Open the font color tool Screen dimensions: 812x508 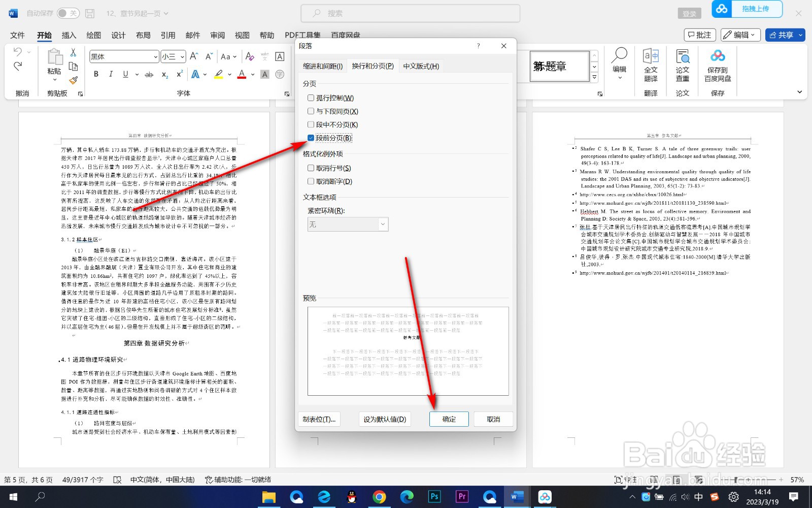click(243, 74)
